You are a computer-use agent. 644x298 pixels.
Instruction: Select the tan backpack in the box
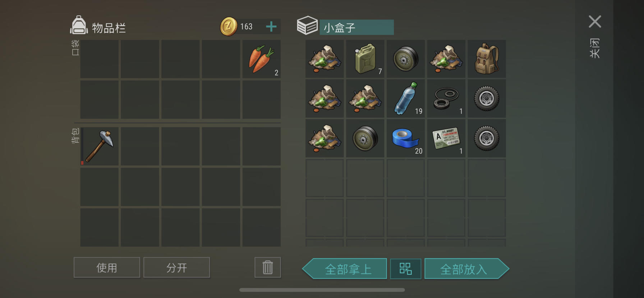tap(487, 59)
